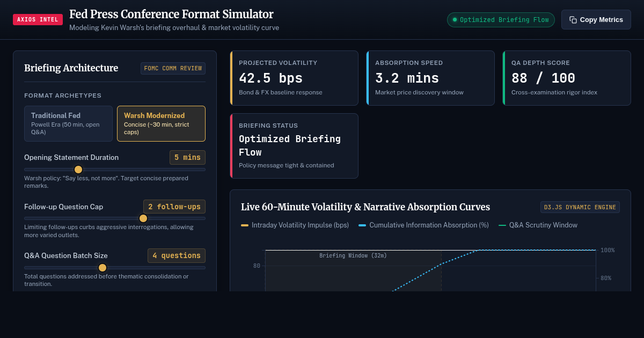
Task: Click the 42.5 bps value
Action: (270, 78)
